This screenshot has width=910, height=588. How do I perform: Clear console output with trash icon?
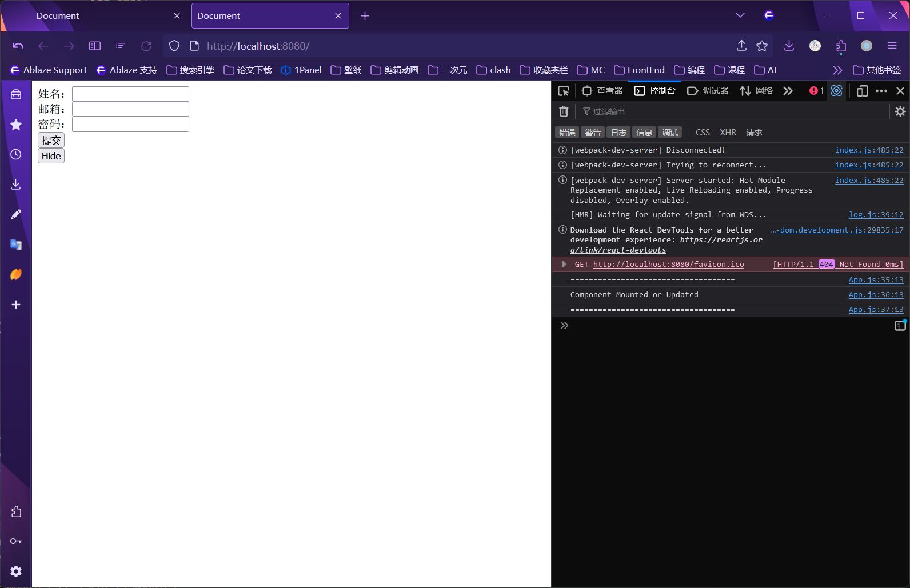(x=564, y=111)
